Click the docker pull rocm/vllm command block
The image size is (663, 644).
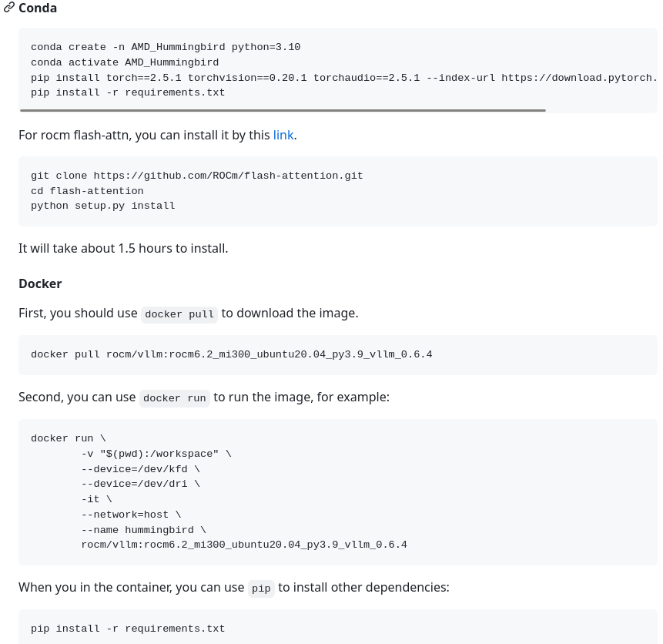tap(231, 354)
